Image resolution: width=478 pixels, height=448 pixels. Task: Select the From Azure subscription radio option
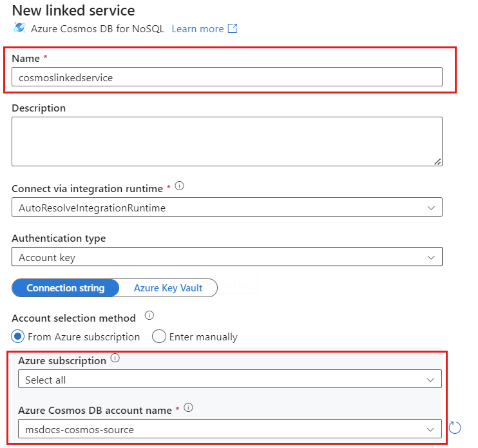pos(18,336)
